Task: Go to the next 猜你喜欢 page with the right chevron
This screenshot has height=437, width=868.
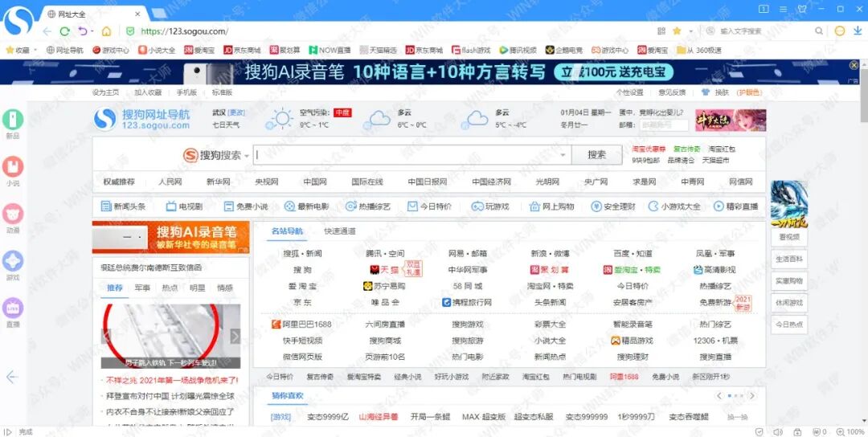Action: click(x=751, y=396)
